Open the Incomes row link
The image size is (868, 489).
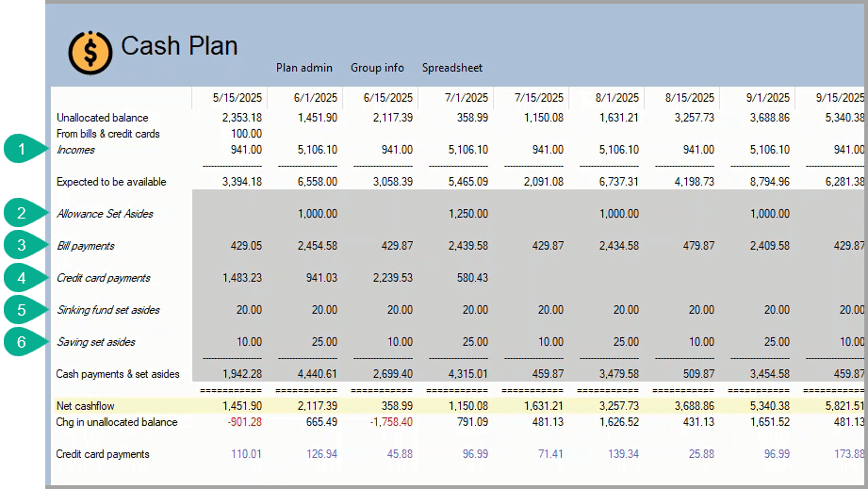[x=75, y=150]
